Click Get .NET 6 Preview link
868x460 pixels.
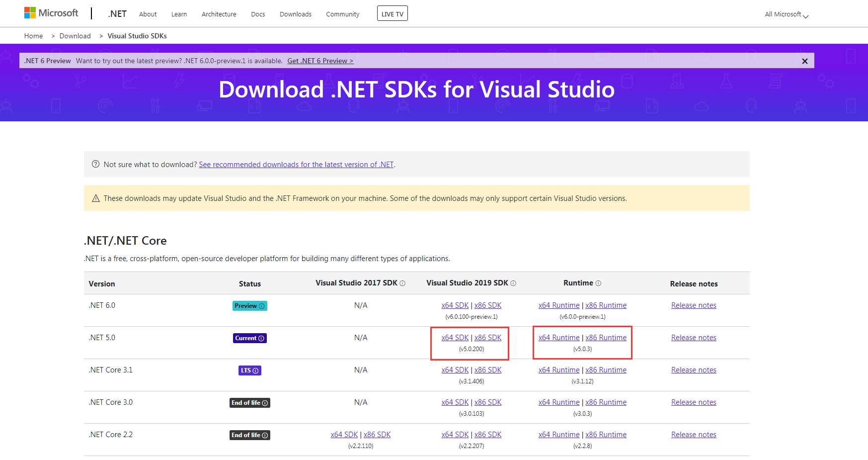[x=320, y=61]
